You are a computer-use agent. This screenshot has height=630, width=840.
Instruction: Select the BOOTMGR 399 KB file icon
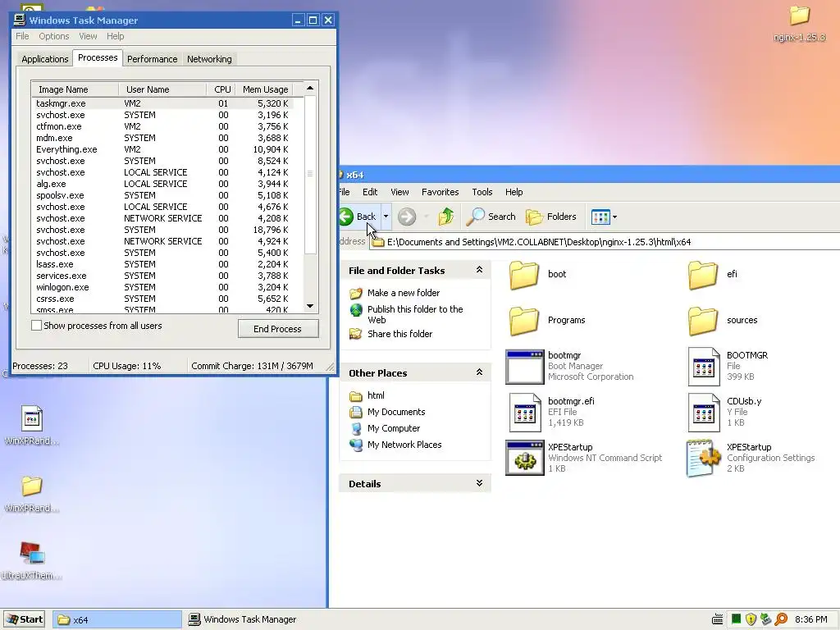703,367
